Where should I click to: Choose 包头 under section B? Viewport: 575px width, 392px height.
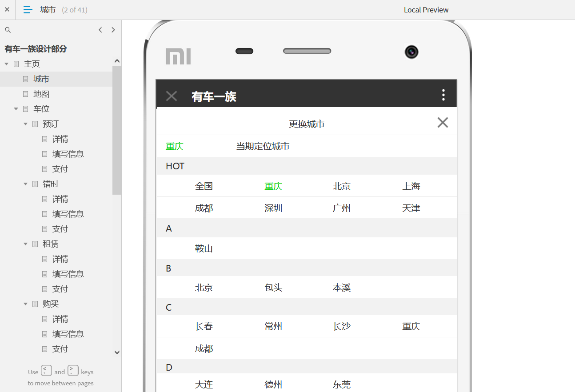(x=273, y=288)
